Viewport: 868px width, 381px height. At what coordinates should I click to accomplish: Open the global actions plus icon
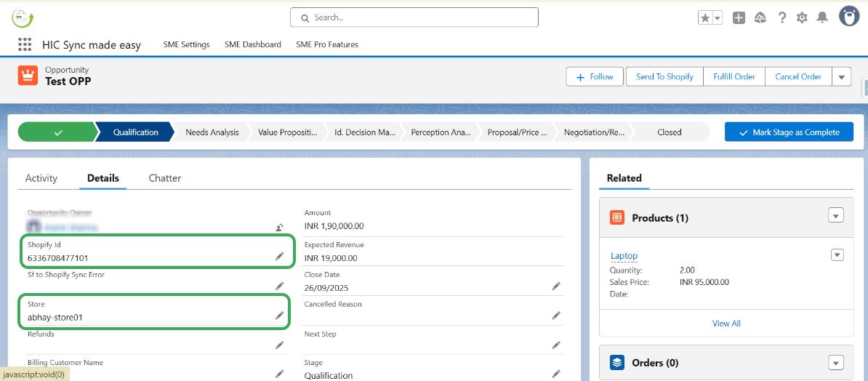click(739, 18)
